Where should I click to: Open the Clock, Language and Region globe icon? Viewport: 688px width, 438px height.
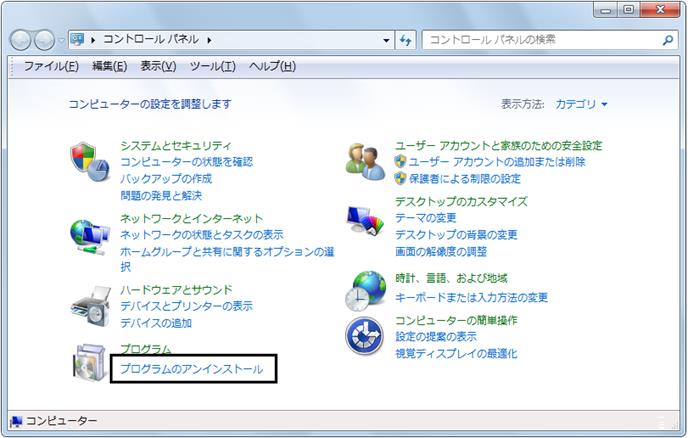(x=365, y=291)
